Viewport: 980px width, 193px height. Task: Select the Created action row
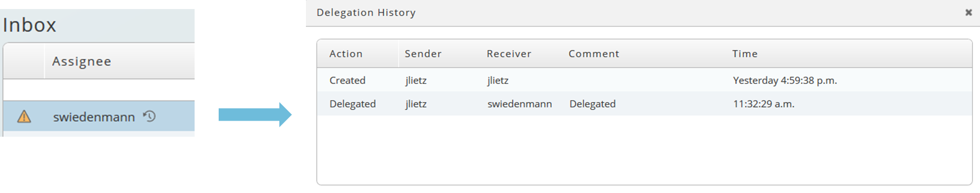pos(644,80)
